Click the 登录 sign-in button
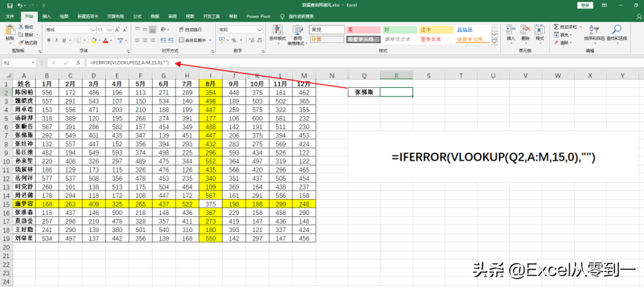644x287 pixels. pyautogui.click(x=585, y=5)
